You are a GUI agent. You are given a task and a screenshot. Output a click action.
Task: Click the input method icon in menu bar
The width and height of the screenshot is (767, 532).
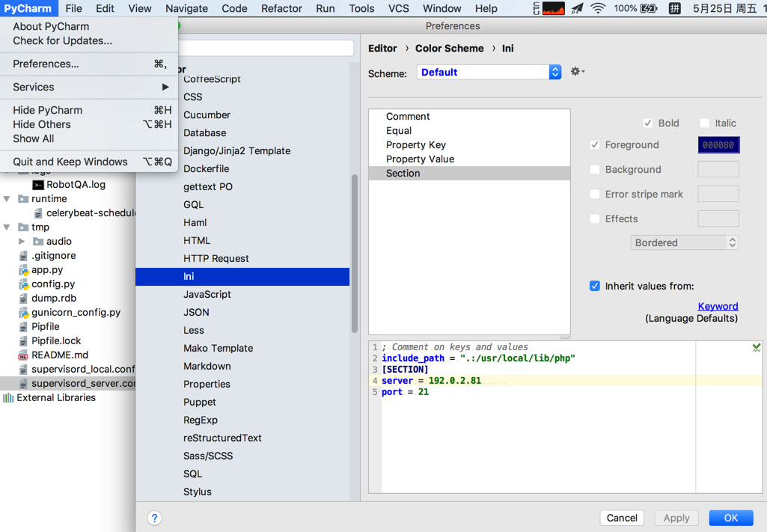[674, 8]
